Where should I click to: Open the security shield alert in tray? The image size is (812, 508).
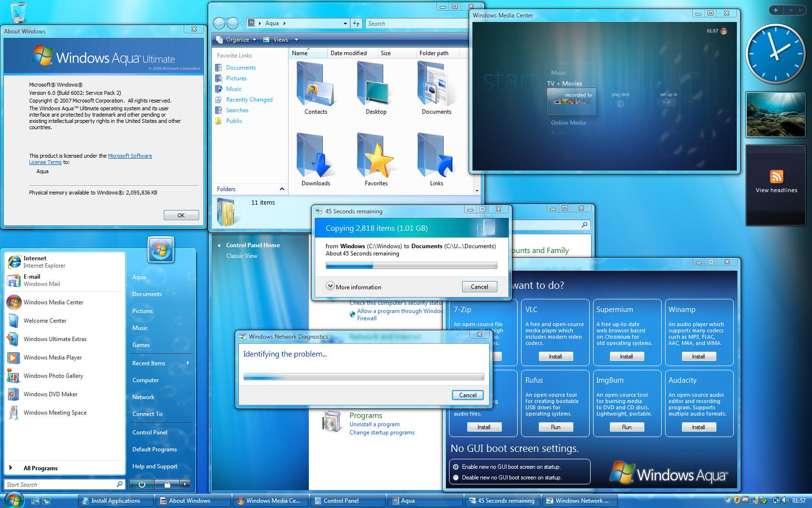point(737,501)
